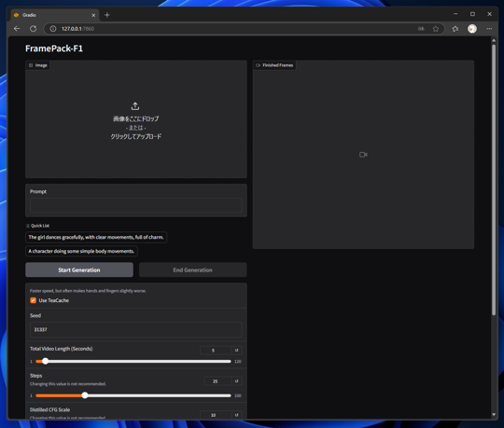Reload the Gradio page

tap(33, 29)
